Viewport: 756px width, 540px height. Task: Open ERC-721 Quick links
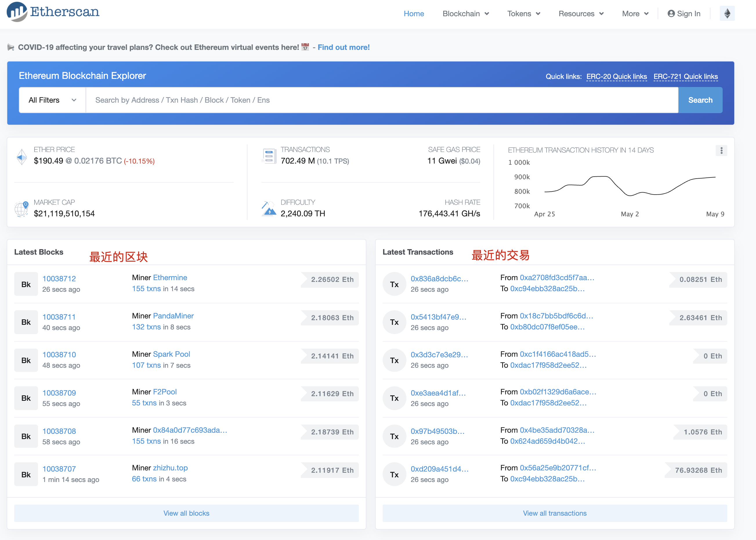click(x=686, y=77)
